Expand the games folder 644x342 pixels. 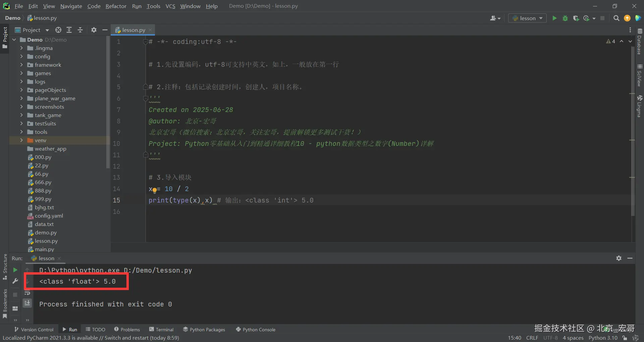click(21, 73)
